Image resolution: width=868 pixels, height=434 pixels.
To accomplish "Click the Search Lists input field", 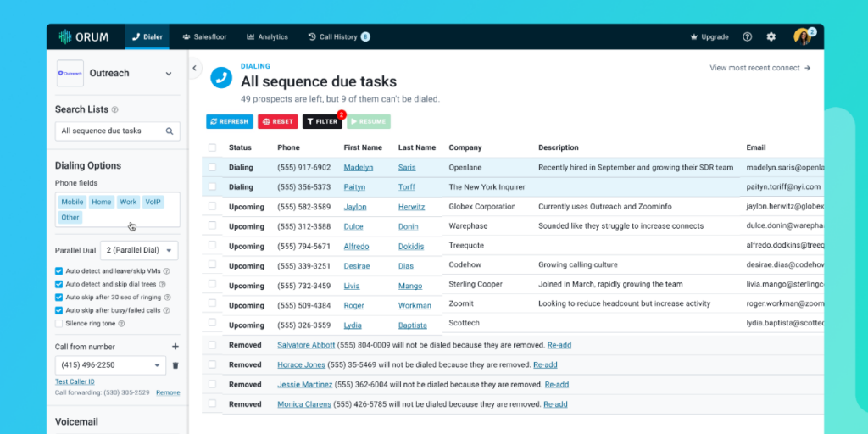I will click(108, 131).
